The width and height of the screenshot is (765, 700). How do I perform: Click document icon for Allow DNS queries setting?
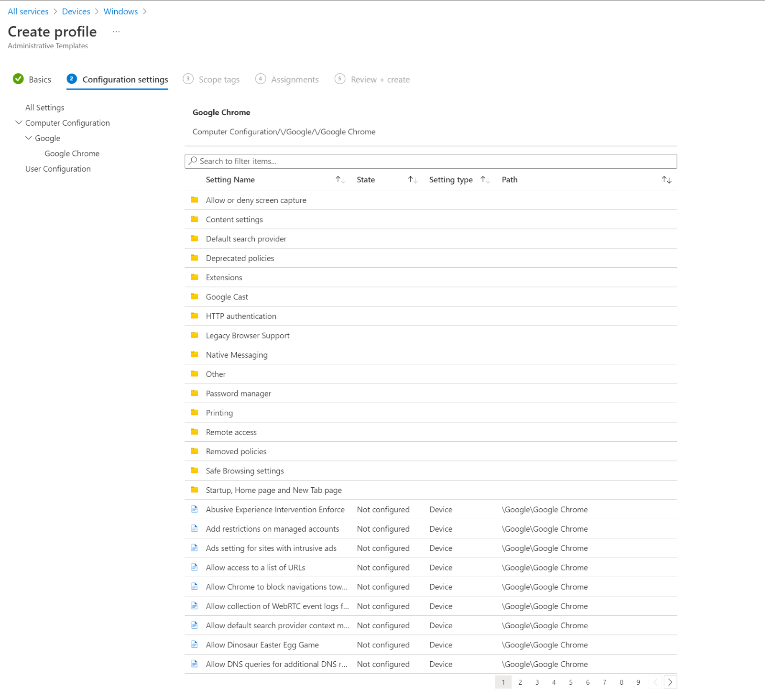click(194, 664)
